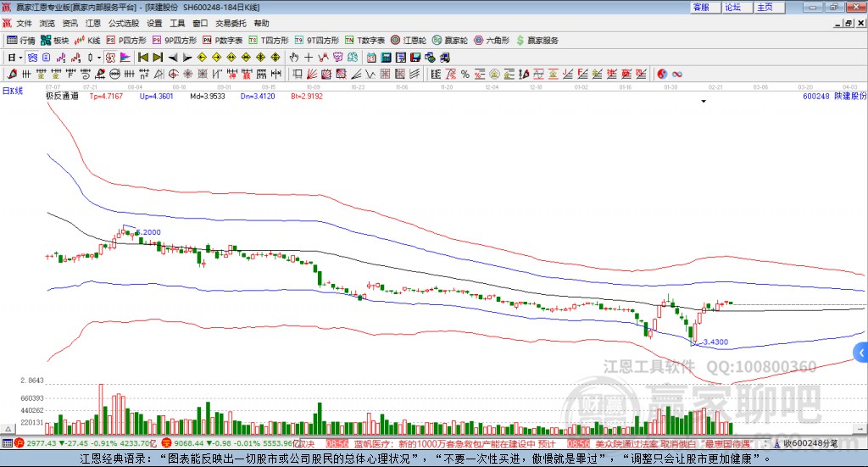Click the infinity loop icon

tap(676, 74)
